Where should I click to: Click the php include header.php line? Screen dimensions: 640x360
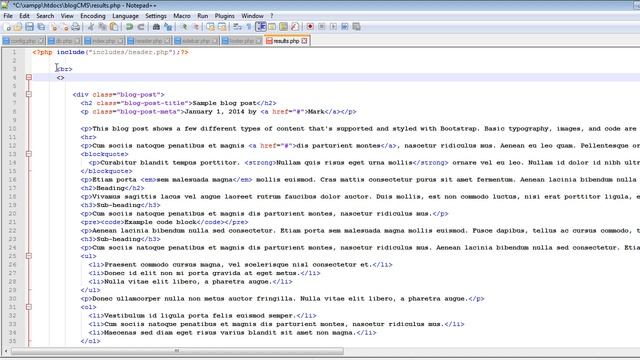pos(110,52)
